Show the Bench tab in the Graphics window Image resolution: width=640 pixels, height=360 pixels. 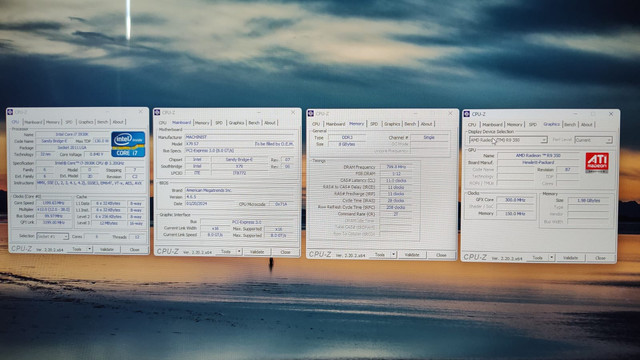coord(570,124)
